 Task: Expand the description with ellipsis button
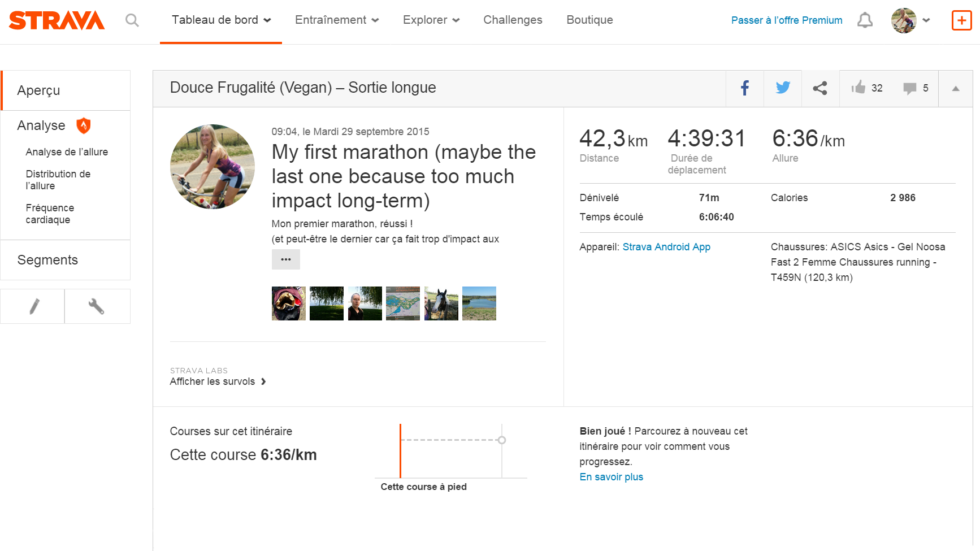(x=286, y=259)
